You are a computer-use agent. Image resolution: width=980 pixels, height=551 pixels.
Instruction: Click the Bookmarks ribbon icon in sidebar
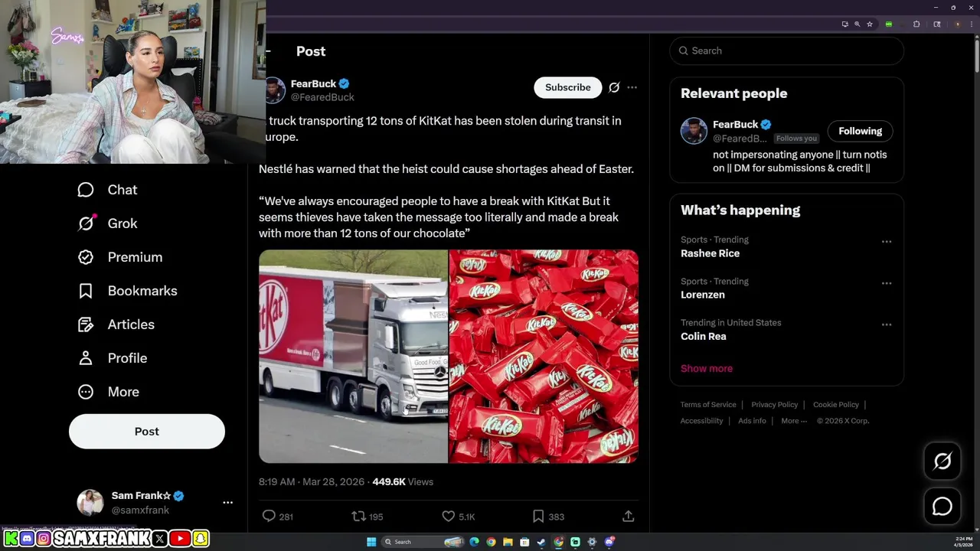coord(86,291)
